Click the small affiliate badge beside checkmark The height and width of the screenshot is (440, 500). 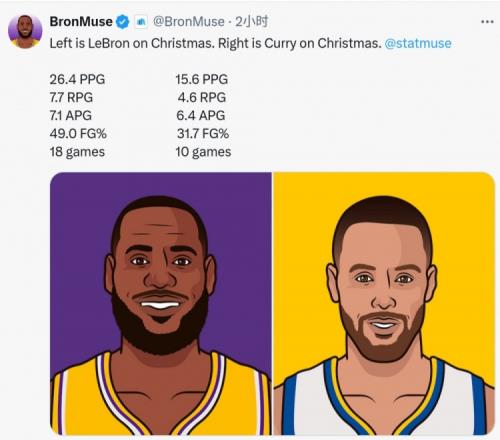click(141, 22)
